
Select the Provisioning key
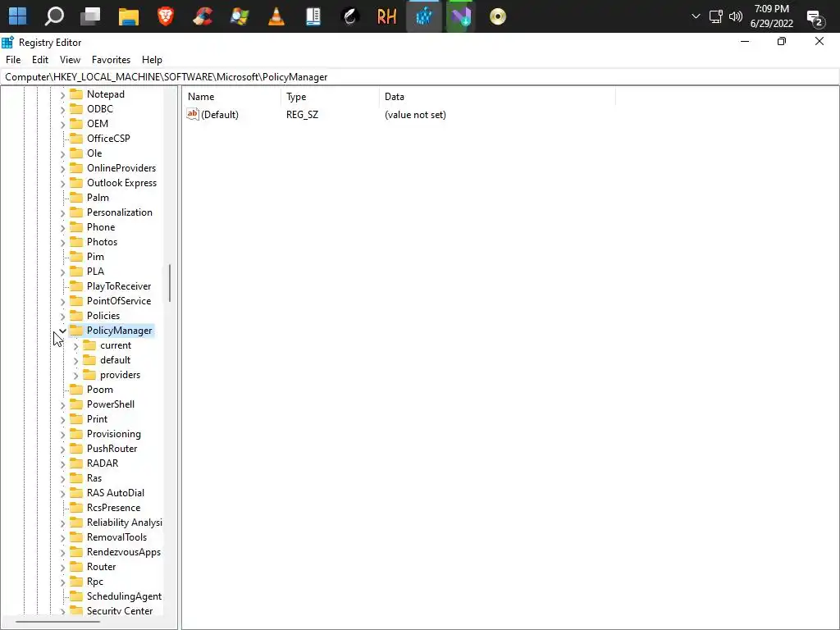click(113, 433)
